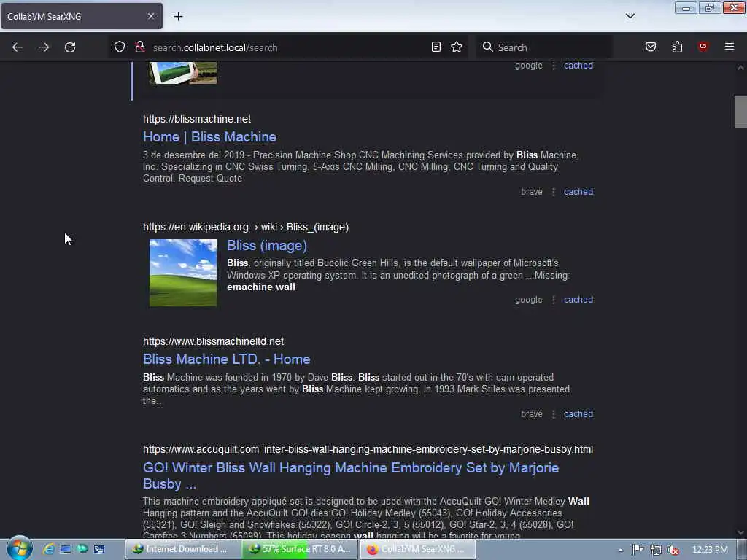Open cached copy of blissmachine.net result
The image size is (747, 560).
pyautogui.click(x=578, y=192)
